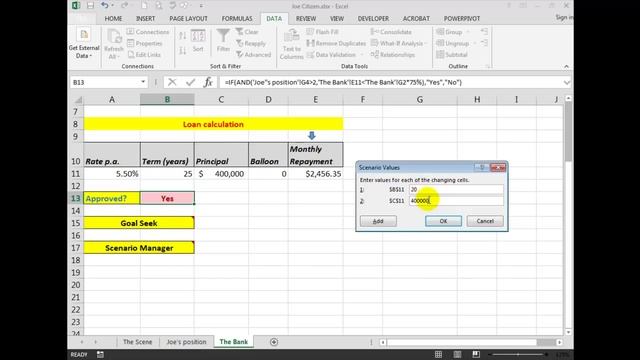Viewport: 640px width, 360px height.
Task: Cancel formula entry with X icon
Action: coord(172,82)
